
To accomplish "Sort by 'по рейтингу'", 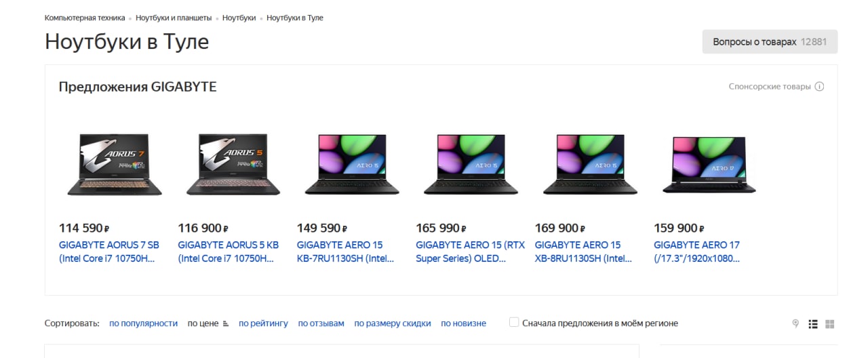I will point(263,323).
